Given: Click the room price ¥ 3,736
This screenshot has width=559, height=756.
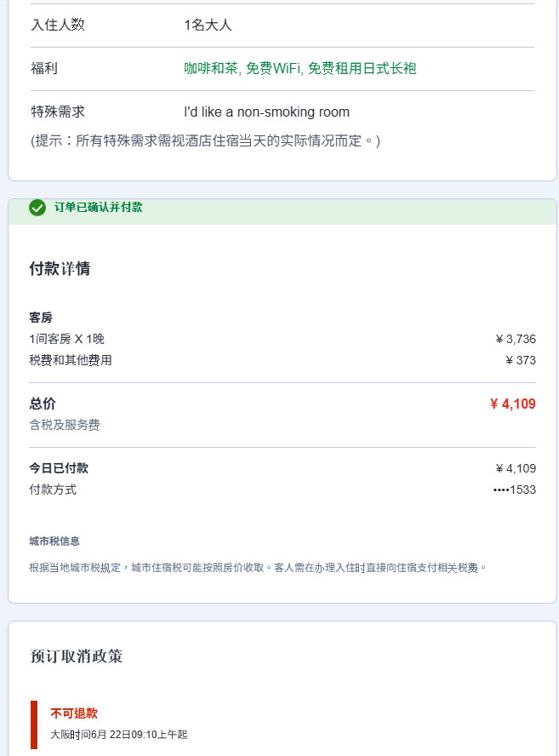Looking at the screenshot, I should pos(516,339).
